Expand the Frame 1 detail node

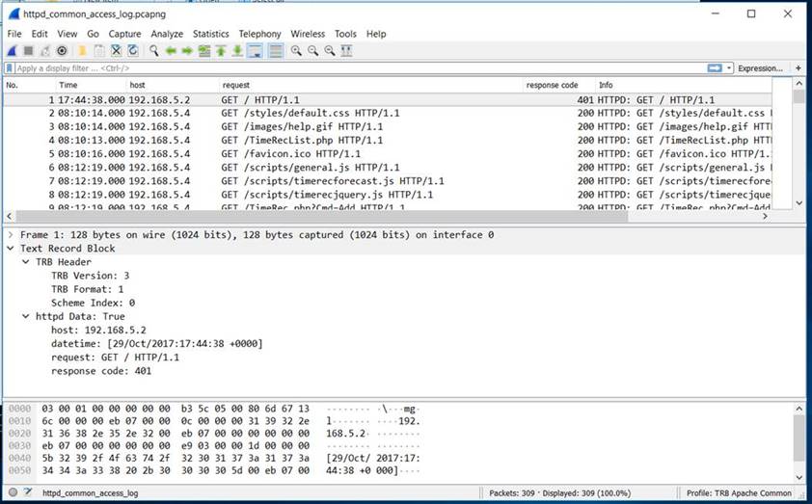click(11, 235)
